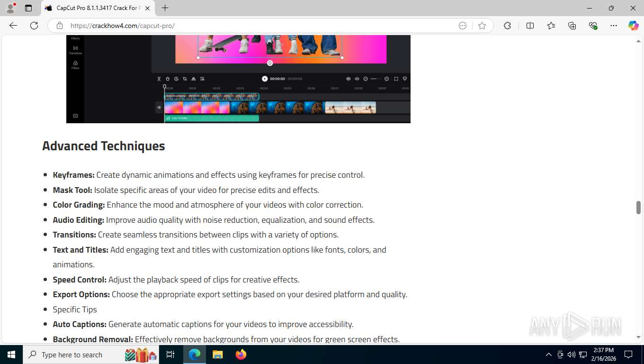The height and width of the screenshot is (364, 644).
Task: Click the Auto Captions bullet text
Action: coord(203,324)
